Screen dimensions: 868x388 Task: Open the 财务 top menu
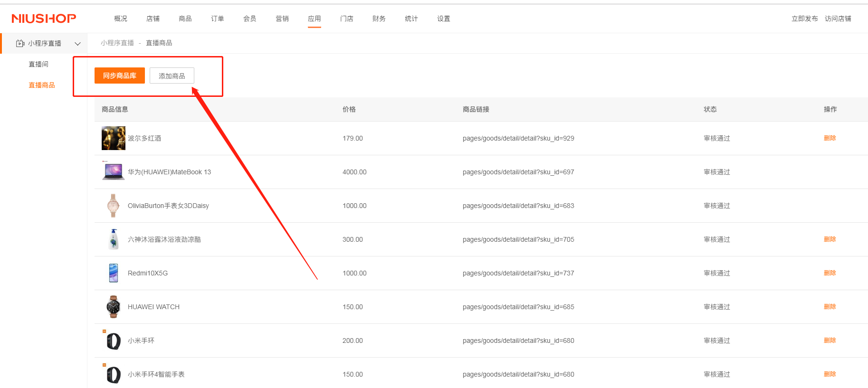pos(379,19)
